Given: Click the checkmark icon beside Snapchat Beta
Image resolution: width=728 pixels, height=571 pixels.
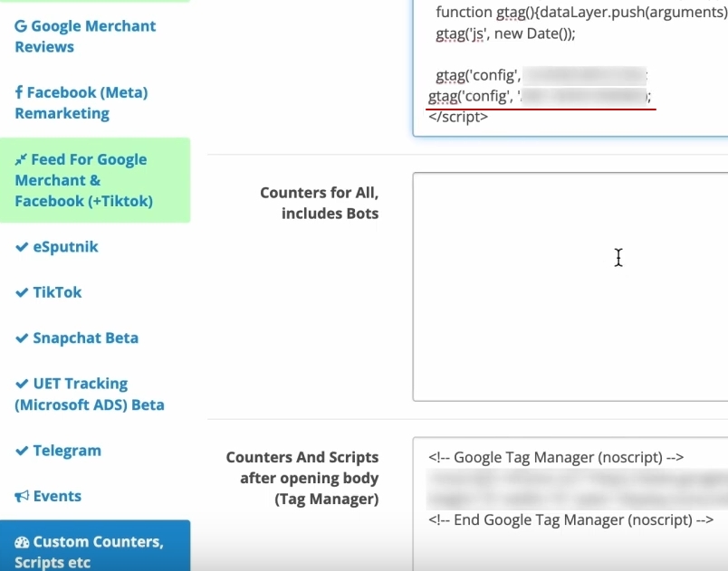Looking at the screenshot, I should (x=22, y=338).
